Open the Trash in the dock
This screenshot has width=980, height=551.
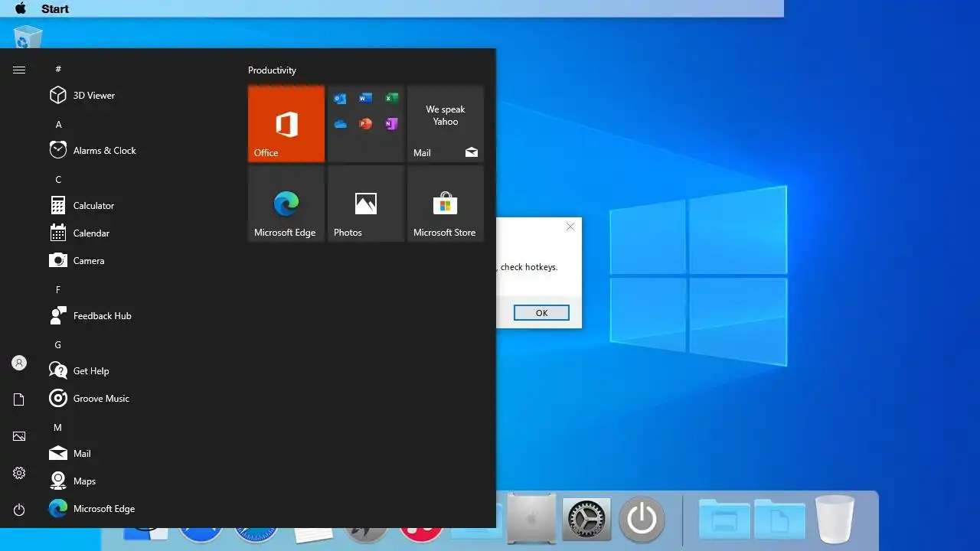[835, 519]
